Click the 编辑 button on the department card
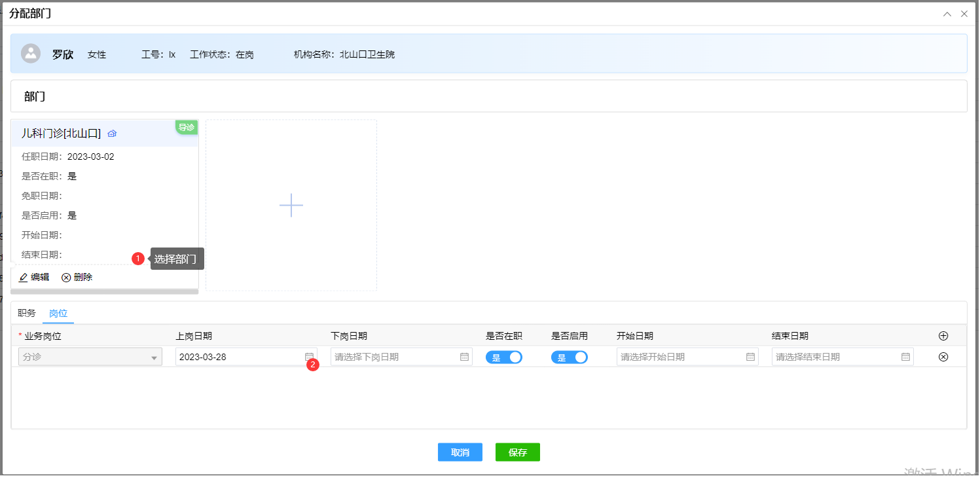The height and width of the screenshot is (478, 980). (x=34, y=278)
